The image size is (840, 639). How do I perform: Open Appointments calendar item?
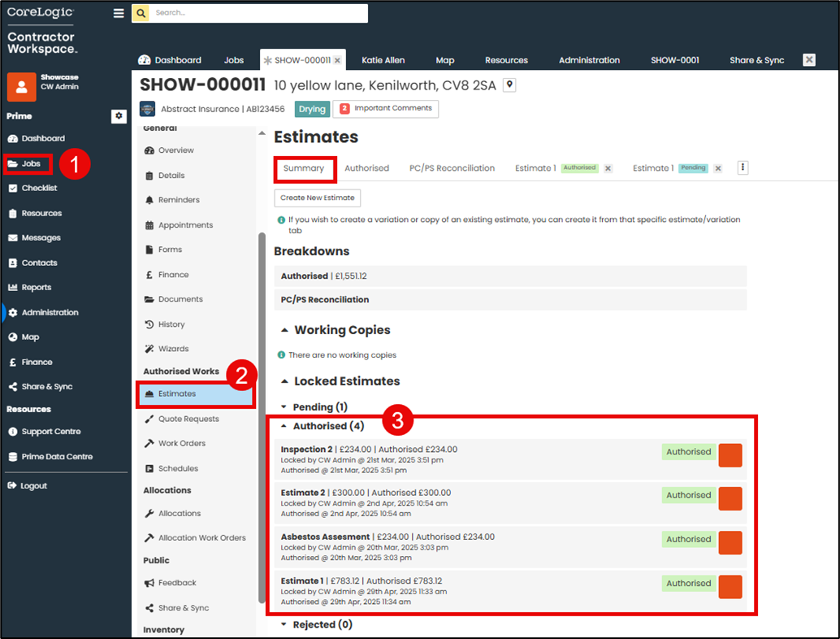179,225
